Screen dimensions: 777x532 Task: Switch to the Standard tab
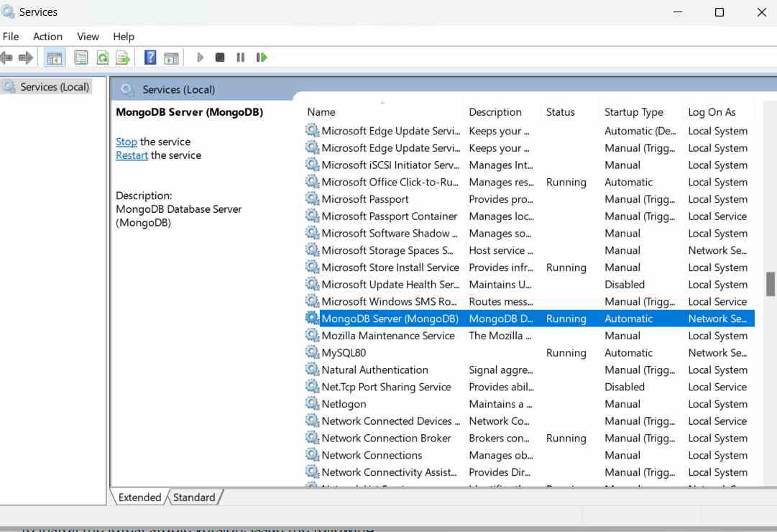[x=194, y=497]
